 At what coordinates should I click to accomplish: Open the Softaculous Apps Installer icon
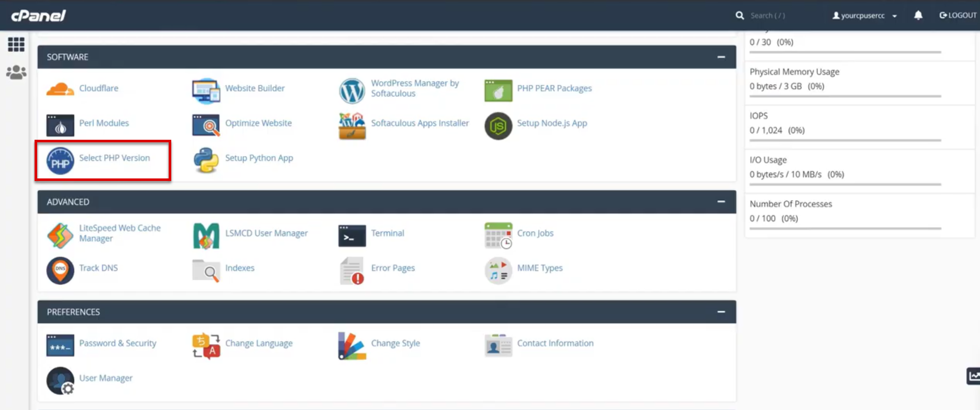352,126
